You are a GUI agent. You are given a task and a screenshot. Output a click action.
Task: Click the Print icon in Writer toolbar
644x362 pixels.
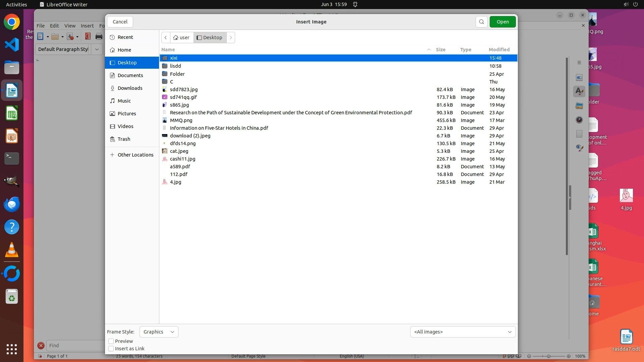click(x=99, y=37)
